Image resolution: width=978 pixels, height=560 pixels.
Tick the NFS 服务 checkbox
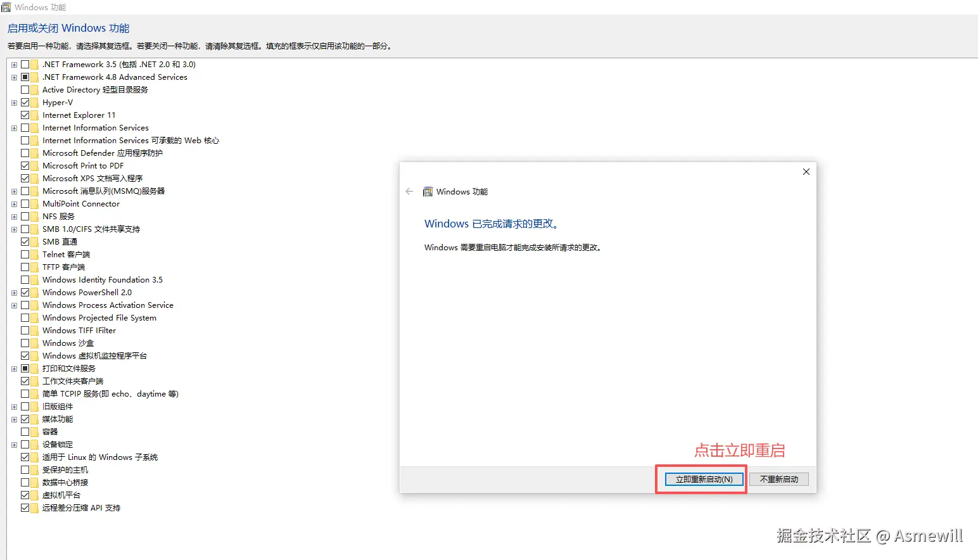point(25,217)
